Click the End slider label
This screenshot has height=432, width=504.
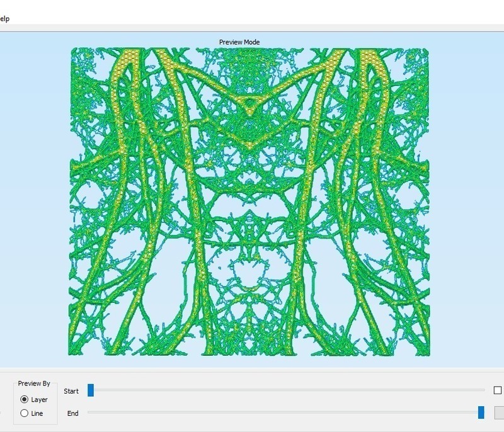point(72,413)
